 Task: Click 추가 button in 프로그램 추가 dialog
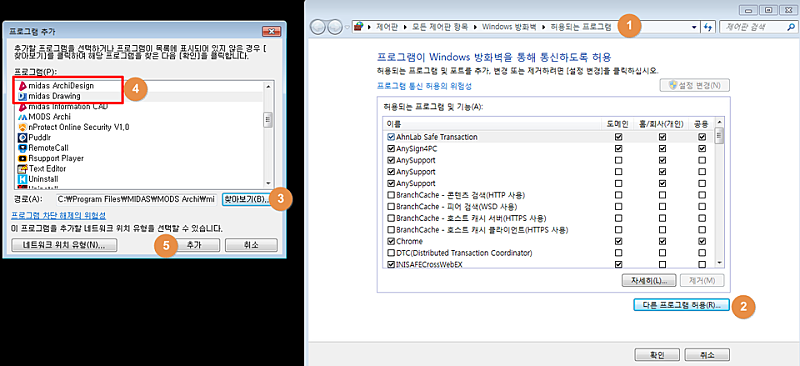pos(194,245)
